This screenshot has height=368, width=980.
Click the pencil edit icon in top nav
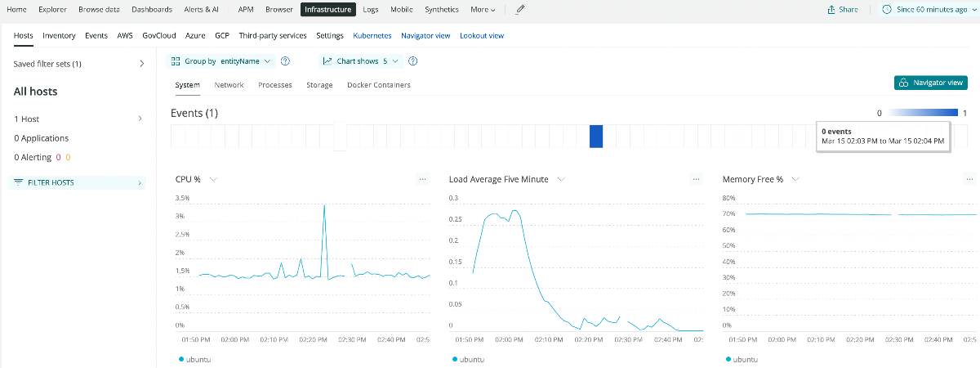(520, 10)
